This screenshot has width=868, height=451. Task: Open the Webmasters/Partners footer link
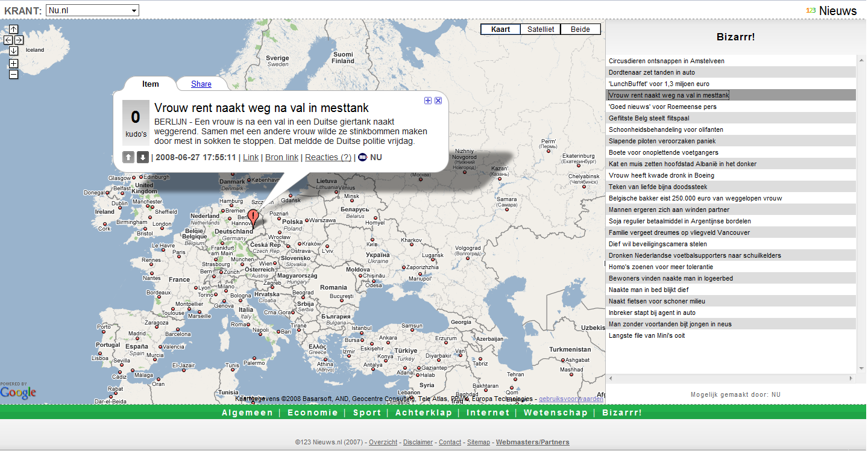coord(532,442)
